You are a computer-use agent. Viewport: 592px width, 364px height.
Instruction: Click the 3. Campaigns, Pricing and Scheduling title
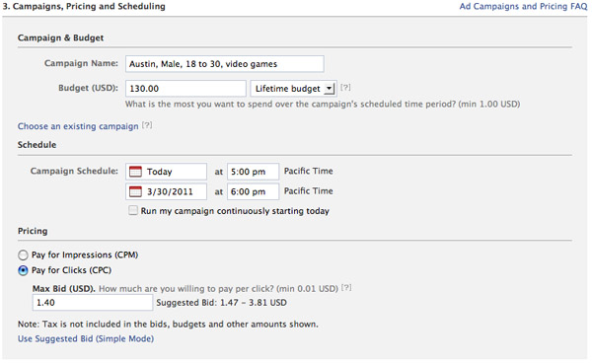pos(84,7)
